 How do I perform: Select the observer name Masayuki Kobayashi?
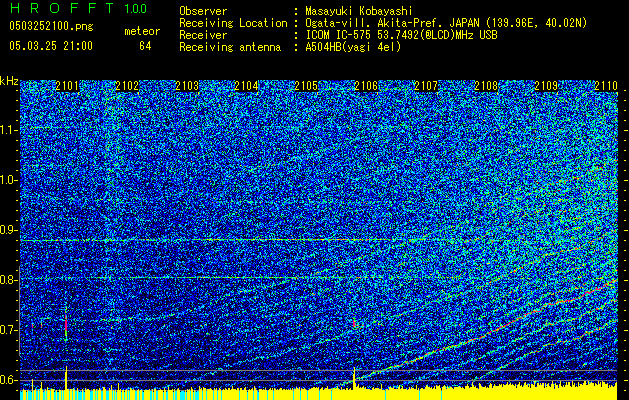(358, 11)
